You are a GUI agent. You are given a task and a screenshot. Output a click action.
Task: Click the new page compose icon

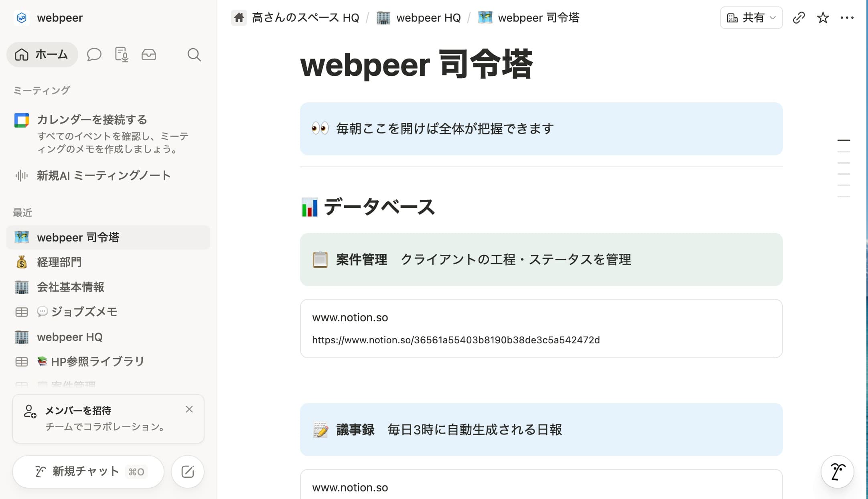click(x=188, y=471)
